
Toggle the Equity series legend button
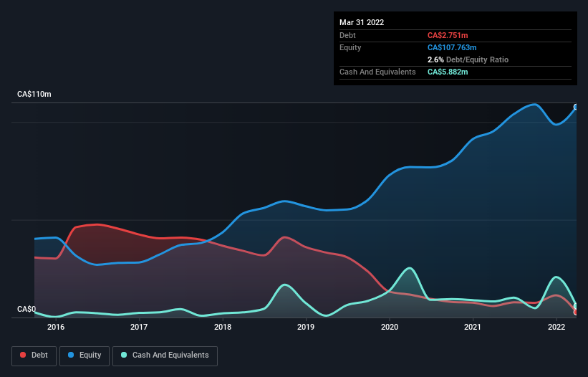85,355
